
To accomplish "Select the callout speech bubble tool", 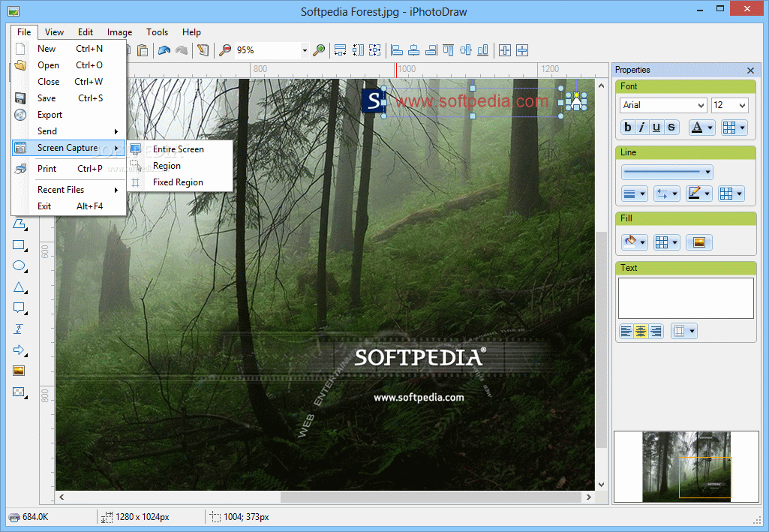I will click(x=20, y=308).
